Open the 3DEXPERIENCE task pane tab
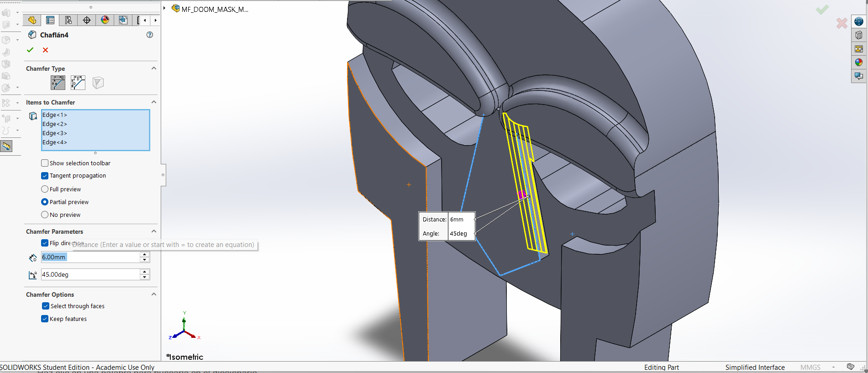868x373 pixels. pos(859,21)
